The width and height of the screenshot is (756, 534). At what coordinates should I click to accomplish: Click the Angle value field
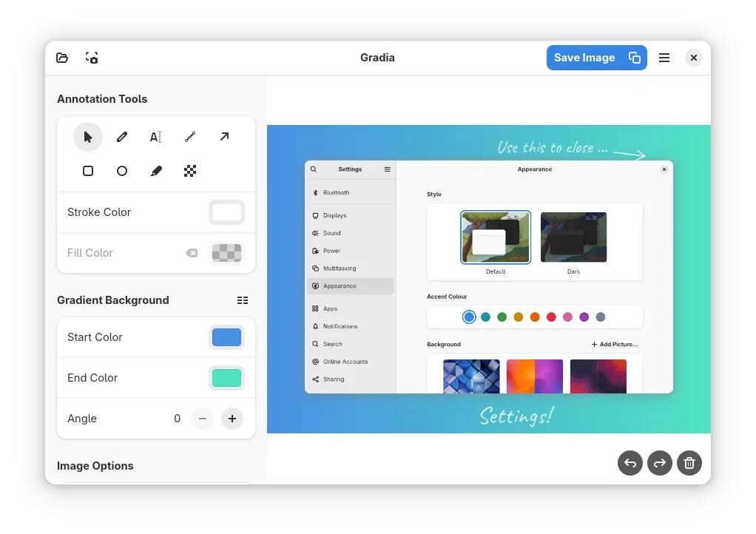(177, 419)
